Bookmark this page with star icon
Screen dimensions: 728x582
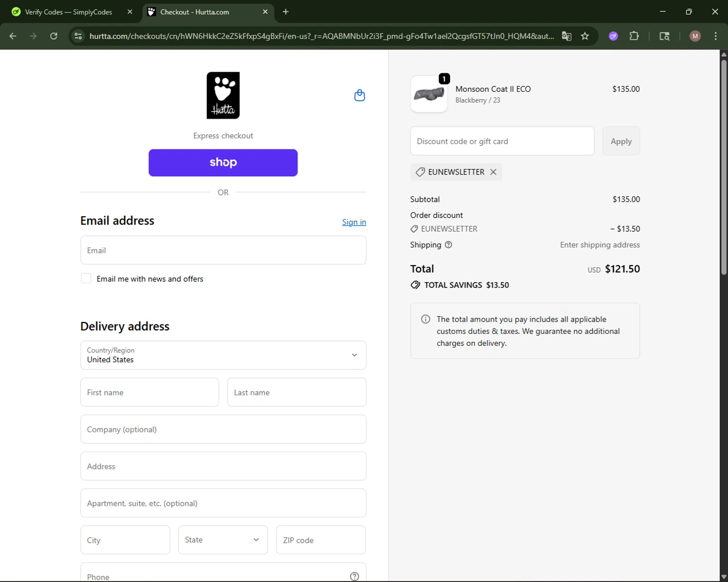pyautogui.click(x=585, y=36)
